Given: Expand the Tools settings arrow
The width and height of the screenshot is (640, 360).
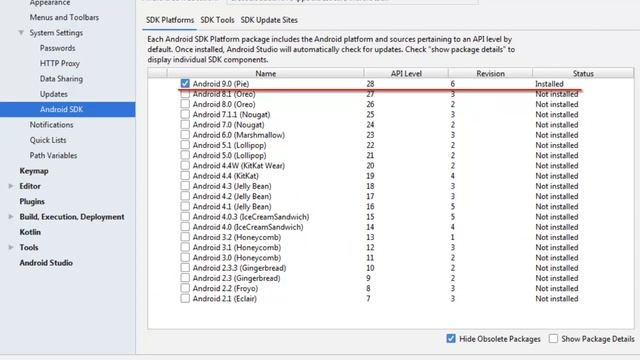Looking at the screenshot, I should tap(11, 247).
